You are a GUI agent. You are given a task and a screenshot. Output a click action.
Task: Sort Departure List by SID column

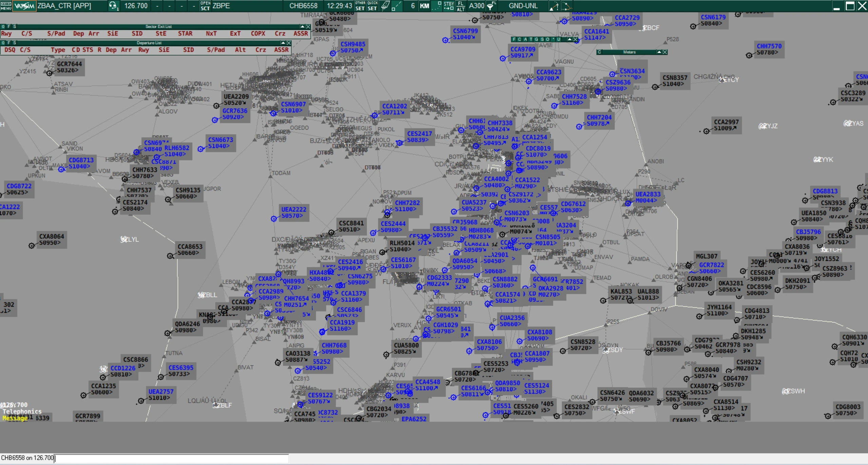click(x=188, y=50)
